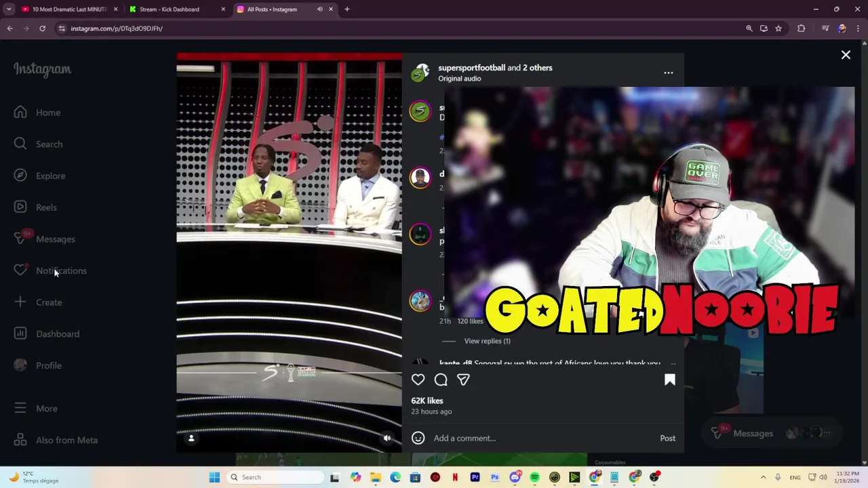The height and width of the screenshot is (488, 868).
Task: Close the post with X button
Action: (x=846, y=55)
